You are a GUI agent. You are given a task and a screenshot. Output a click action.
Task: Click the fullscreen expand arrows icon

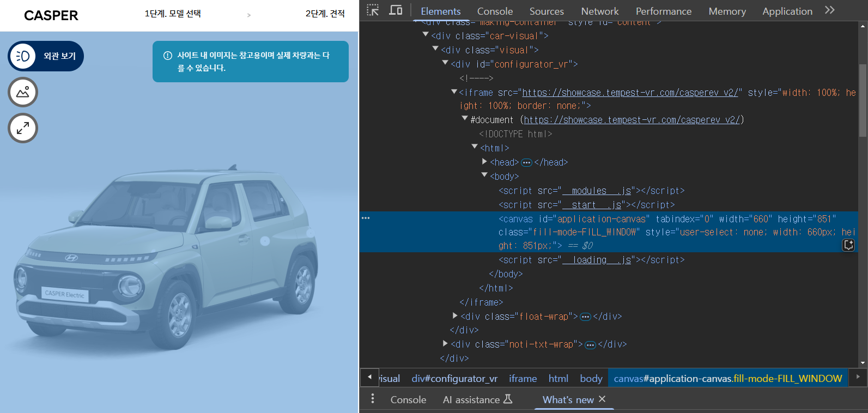pos(23,128)
